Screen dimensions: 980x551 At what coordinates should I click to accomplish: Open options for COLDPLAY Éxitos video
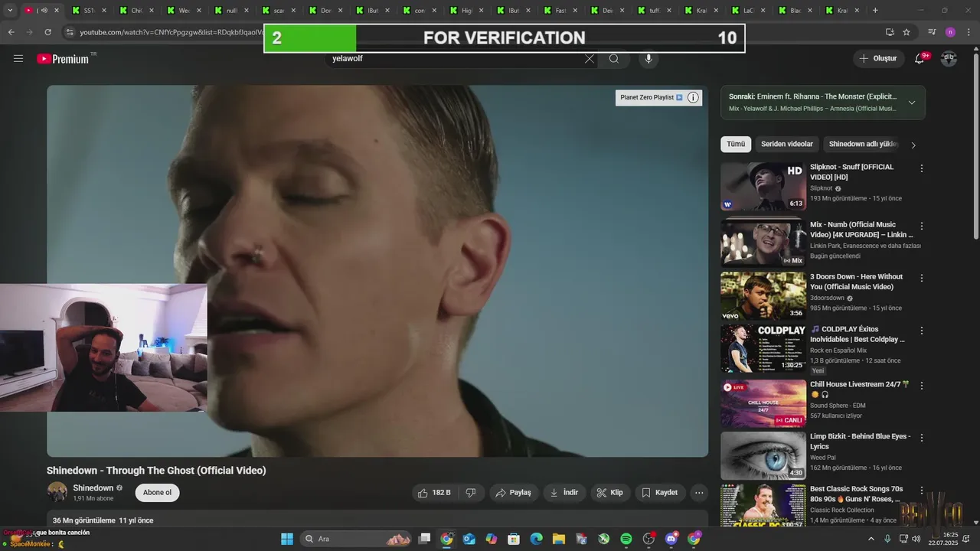pyautogui.click(x=922, y=331)
